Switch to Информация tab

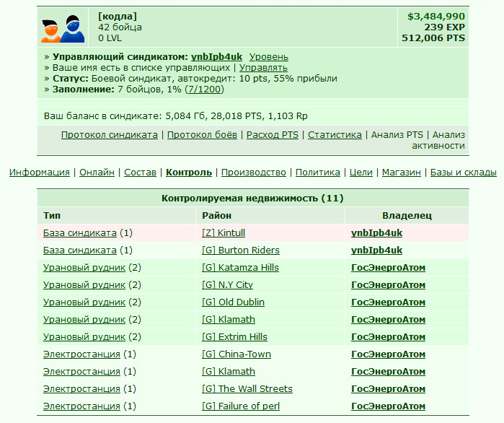click(40, 173)
